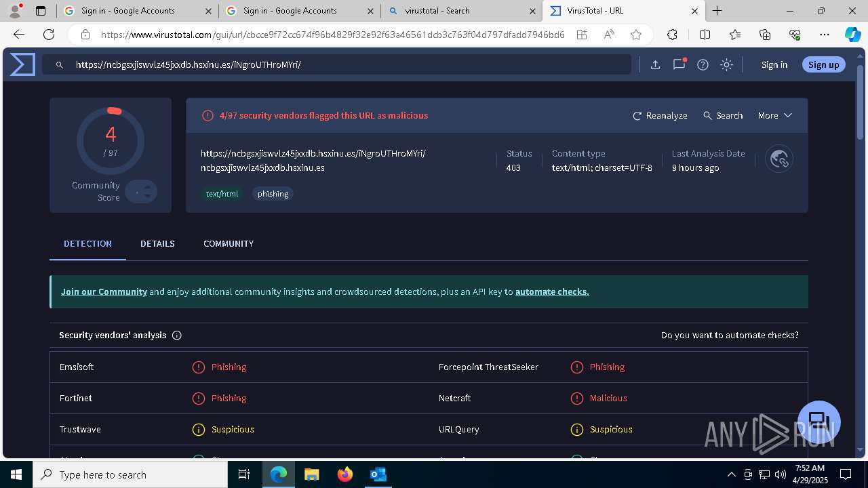Click the Edge profile avatar icon
This screenshot has width=868, height=488.
click(x=15, y=11)
